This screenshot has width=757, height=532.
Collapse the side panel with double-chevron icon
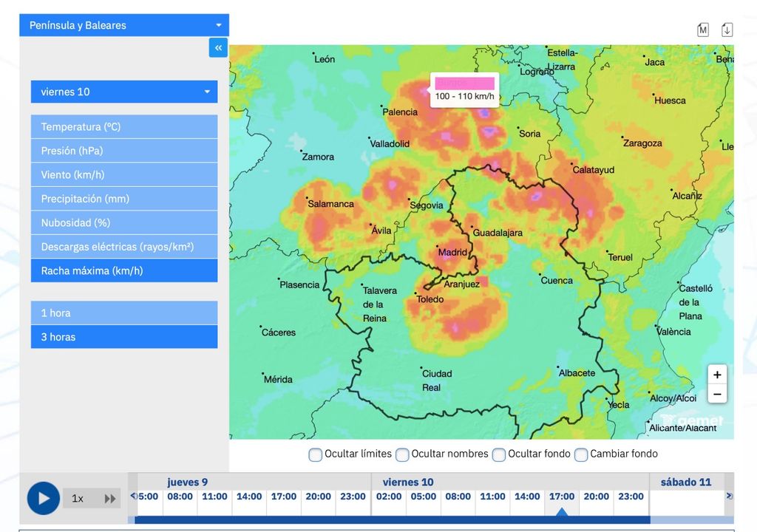(218, 48)
